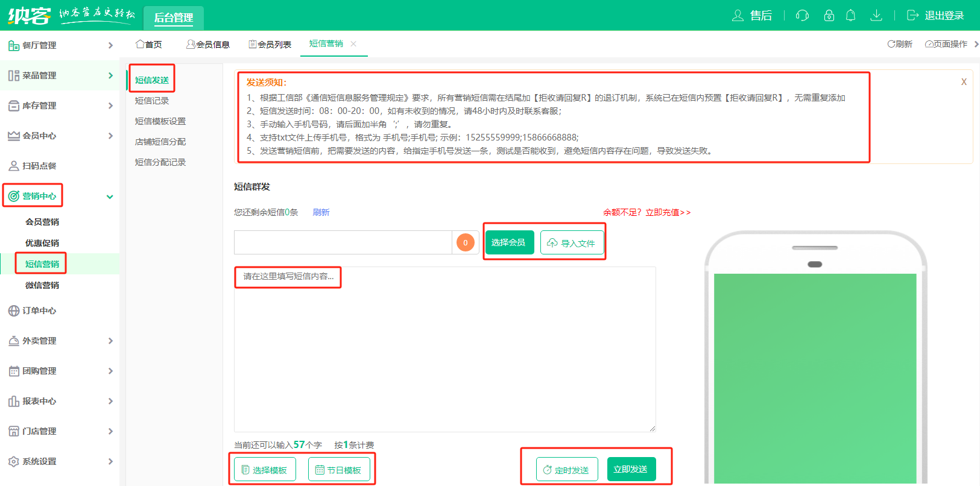This screenshot has height=486, width=980.
Task: Expand the 报表中心 menu arrow
Action: pyautogui.click(x=110, y=401)
